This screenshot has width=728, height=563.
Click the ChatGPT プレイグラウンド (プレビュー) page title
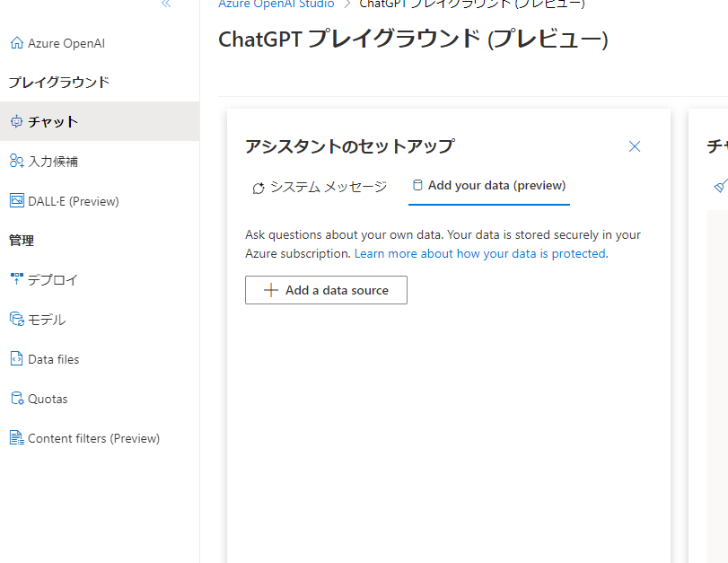(413, 39)
